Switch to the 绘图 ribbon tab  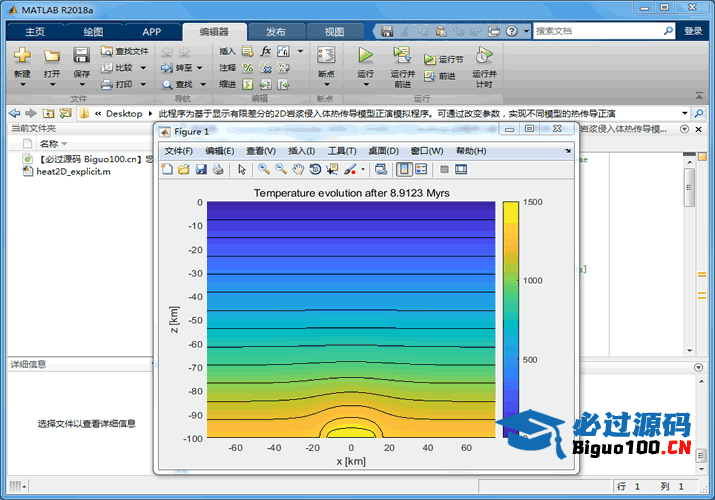93,32
